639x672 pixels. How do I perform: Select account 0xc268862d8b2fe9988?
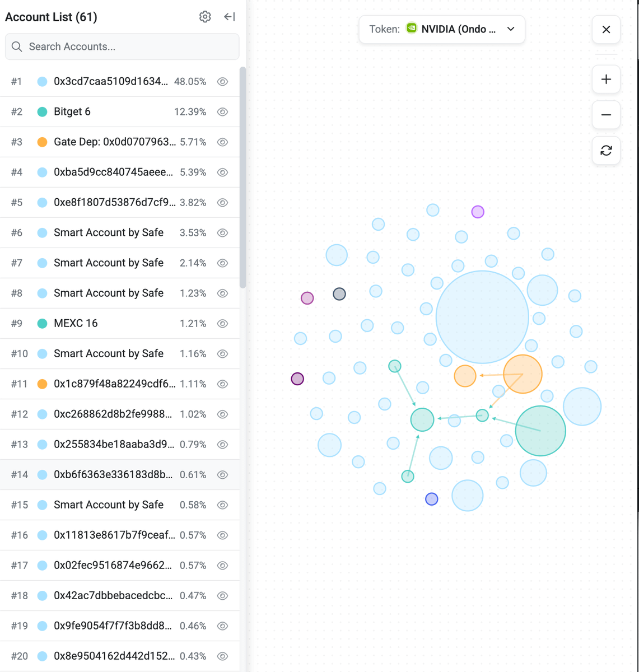(x=120, y=414)
